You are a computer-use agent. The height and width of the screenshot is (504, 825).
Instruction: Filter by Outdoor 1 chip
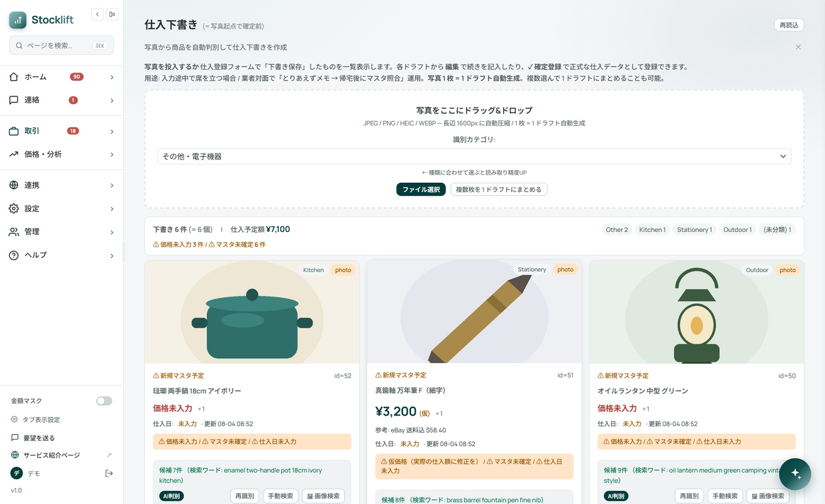pos(738,230)
